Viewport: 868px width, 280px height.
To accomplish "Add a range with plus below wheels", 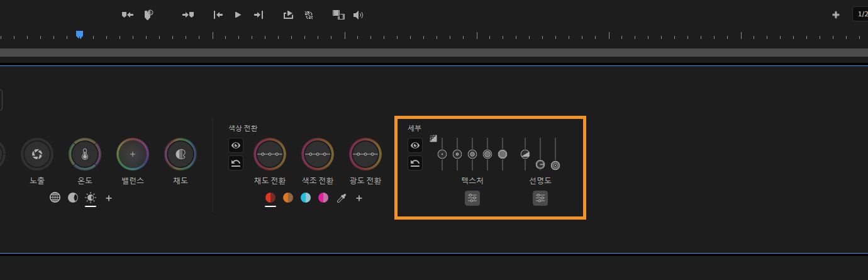I will pyautogui.click(x=109, y=198).
